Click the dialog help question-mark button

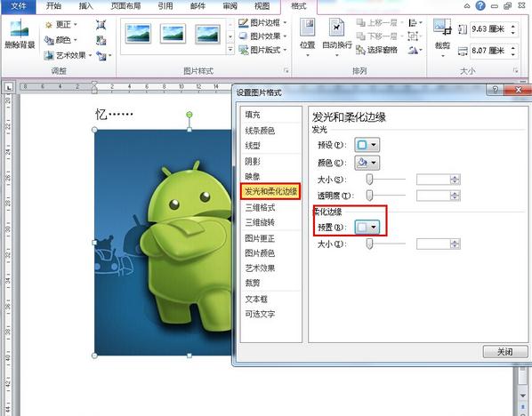(x=496, y=90)
